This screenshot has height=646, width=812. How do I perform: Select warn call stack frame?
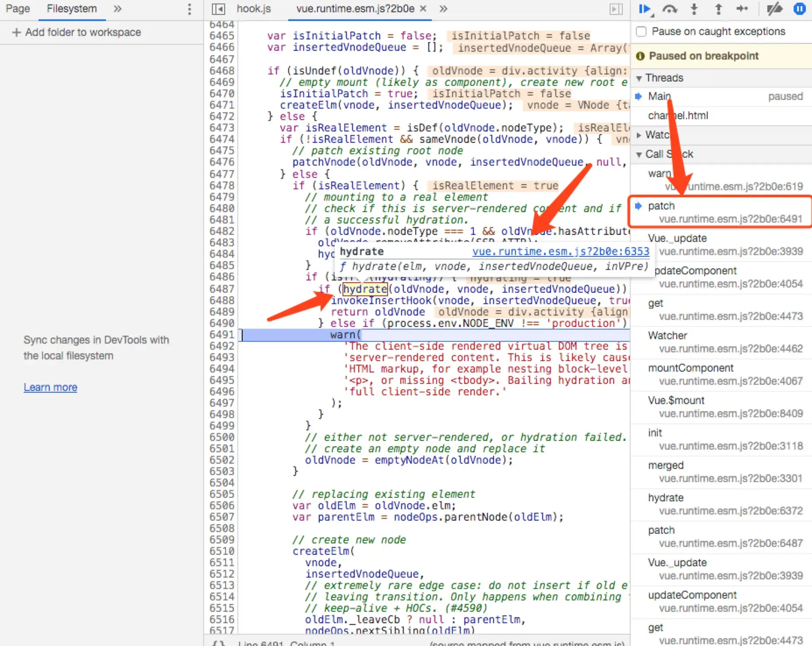[x=721, y=180]
